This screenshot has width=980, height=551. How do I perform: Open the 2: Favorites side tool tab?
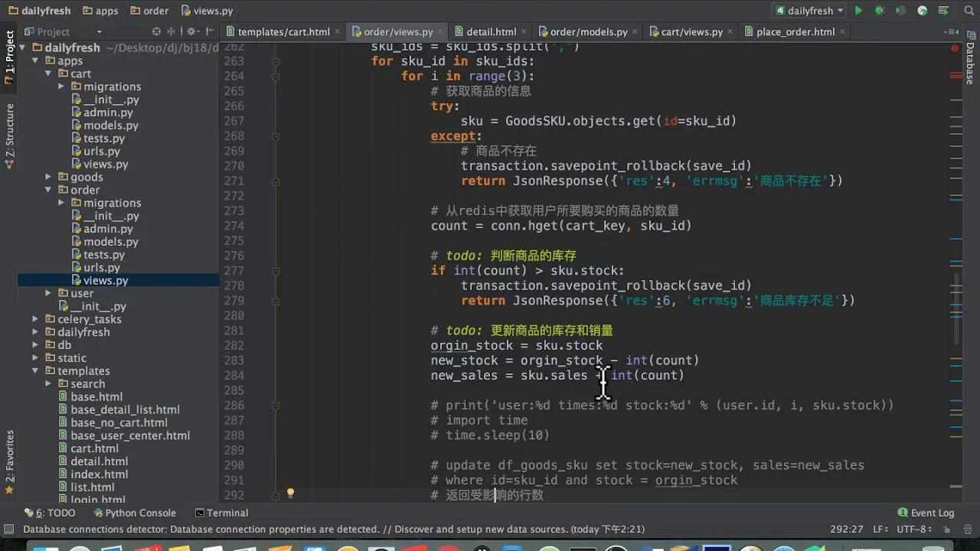tap(9, 462)
